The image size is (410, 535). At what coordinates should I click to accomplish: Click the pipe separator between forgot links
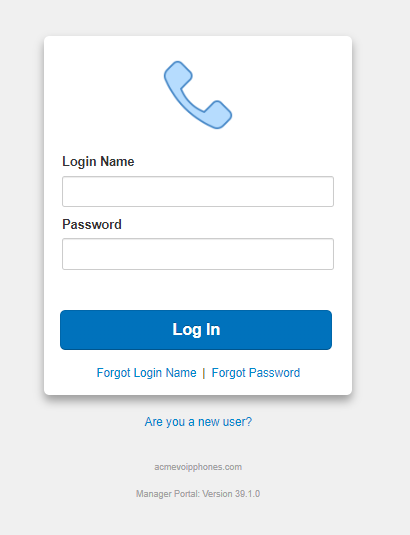[x=204, y=373]
